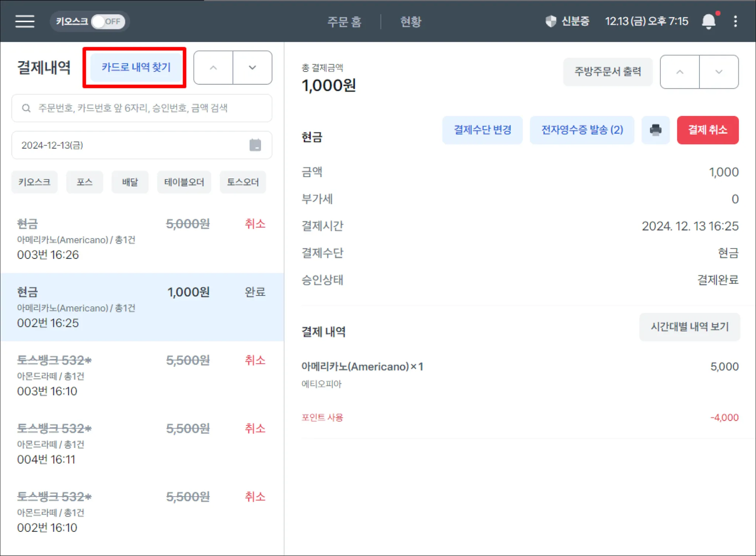This screenshot has width=756, height=556.
Task: Click the search magnifier icon
Action: point(26,108)
